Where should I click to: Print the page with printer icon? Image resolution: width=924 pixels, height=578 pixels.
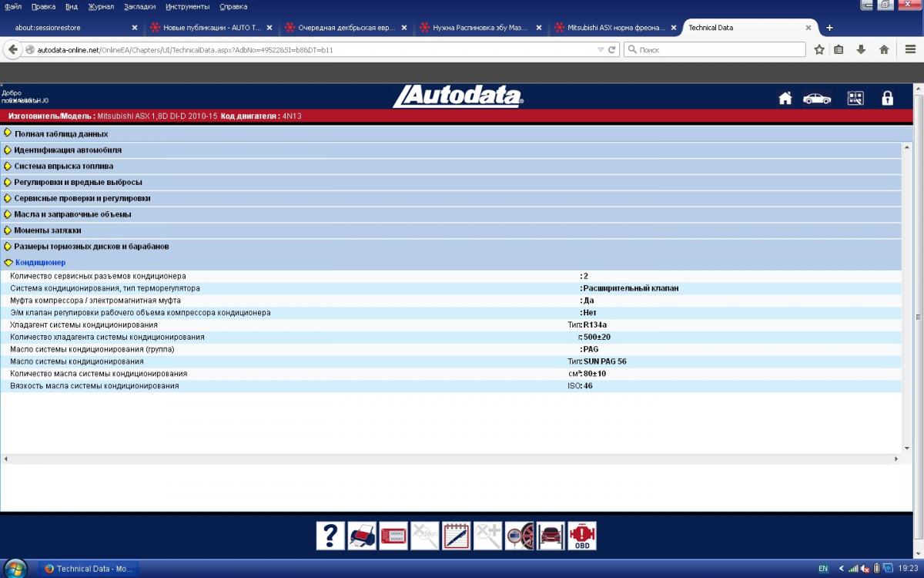point(362,536)
